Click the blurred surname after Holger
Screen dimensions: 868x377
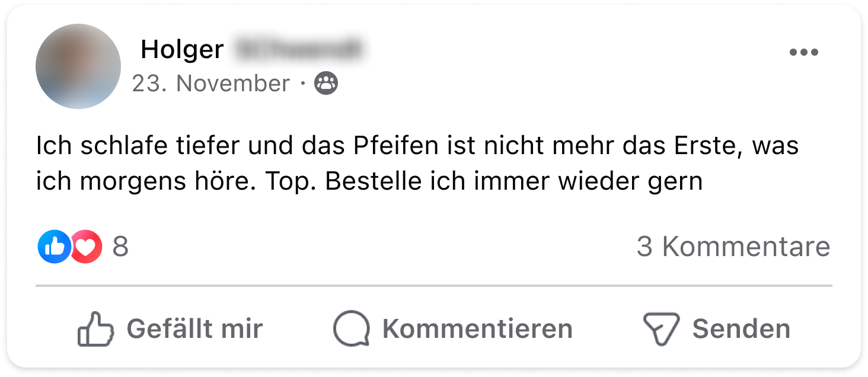[x=298, y=50]
